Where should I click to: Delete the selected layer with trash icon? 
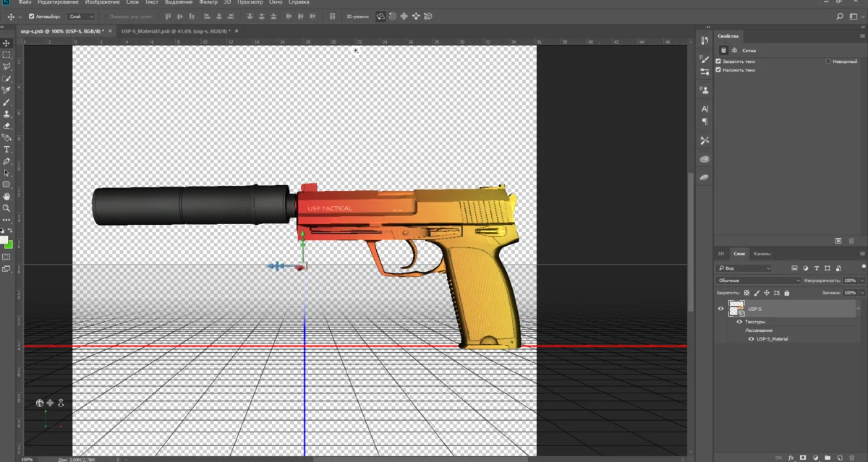pos(851,458)
